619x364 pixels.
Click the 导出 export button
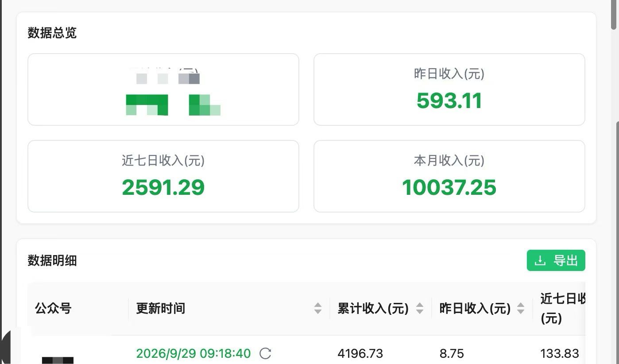(x=556, y=260)
